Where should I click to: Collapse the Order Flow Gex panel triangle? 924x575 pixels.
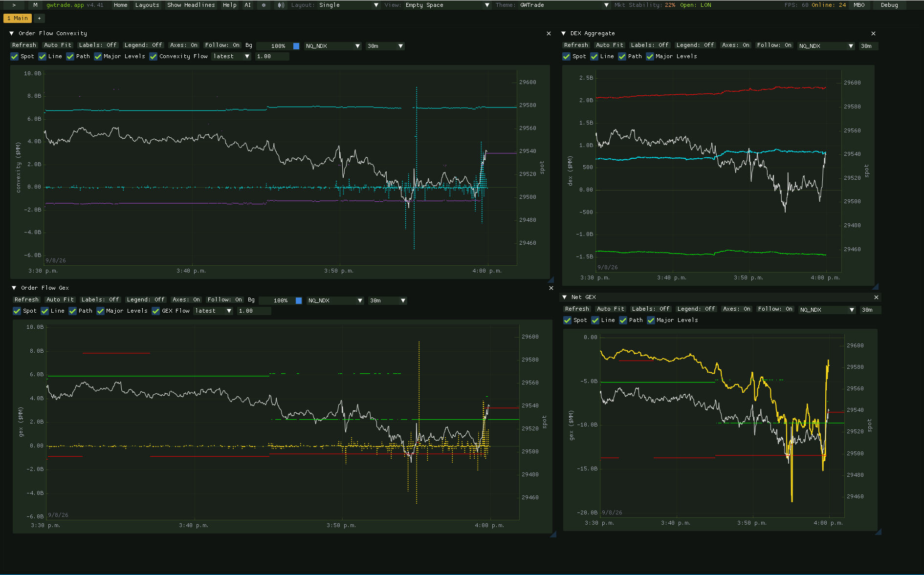(x=14, y=288)
